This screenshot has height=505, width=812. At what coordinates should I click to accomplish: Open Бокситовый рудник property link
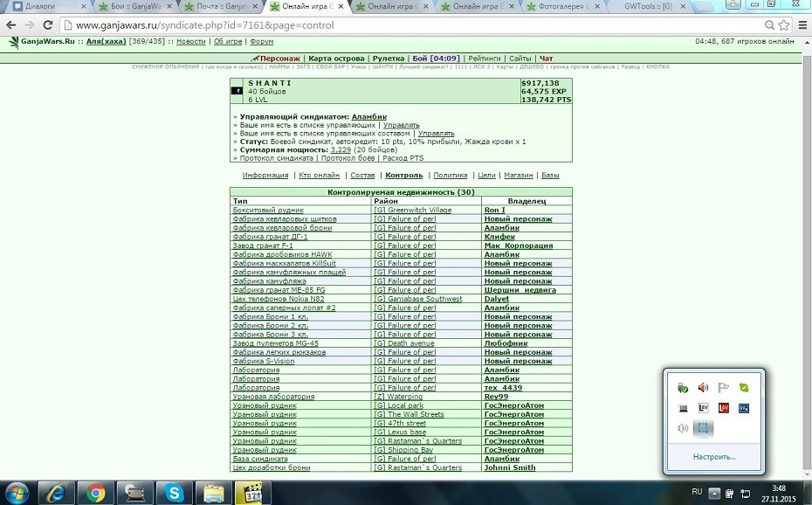click(x=268, y=210)
